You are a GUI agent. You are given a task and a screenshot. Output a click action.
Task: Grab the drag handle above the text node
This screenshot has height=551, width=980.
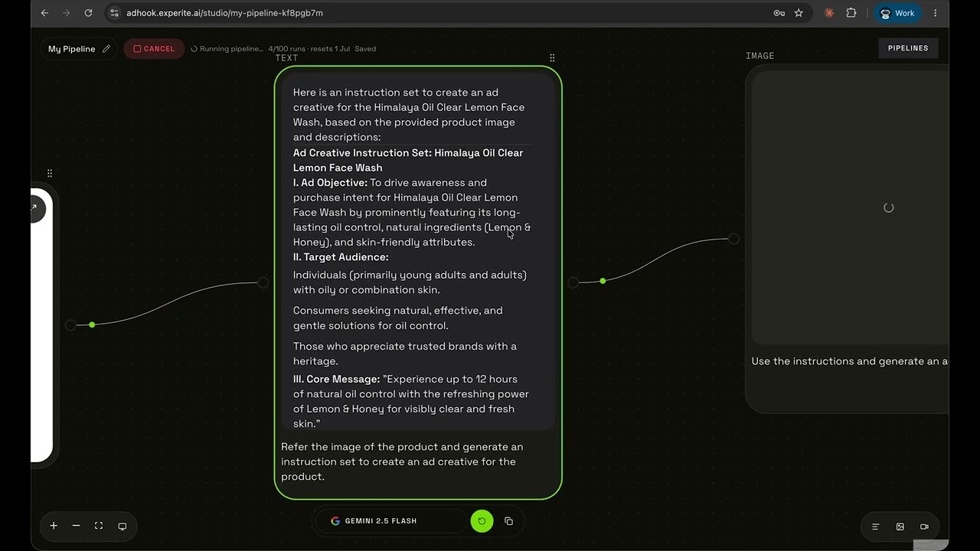click(x=552, y=57)
